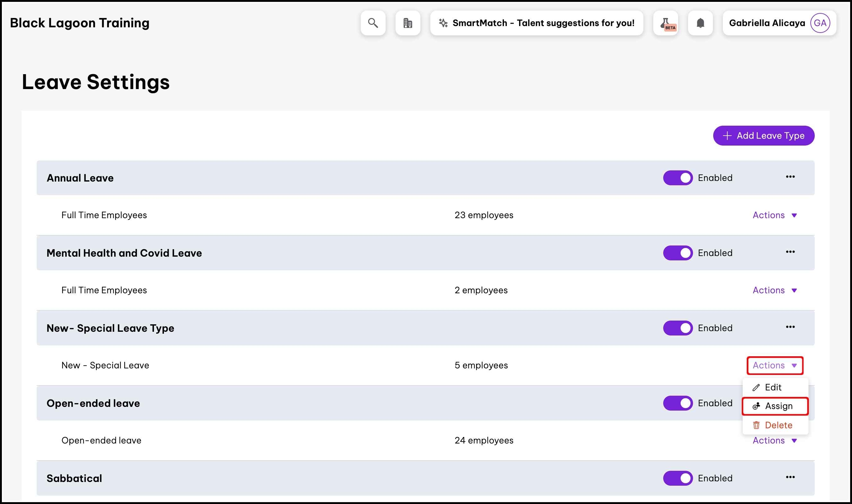
Task: Disable the Annual Leave toggle
Action: [x=678, y=178]
